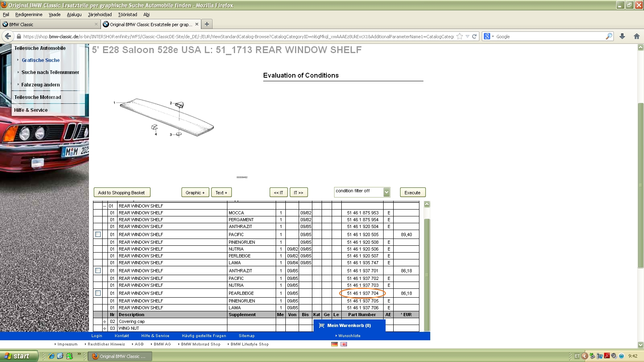The height and width of the screenshot is (362, 644).
Task: Open the Fail menu
Action: click(x=6, y=14)
